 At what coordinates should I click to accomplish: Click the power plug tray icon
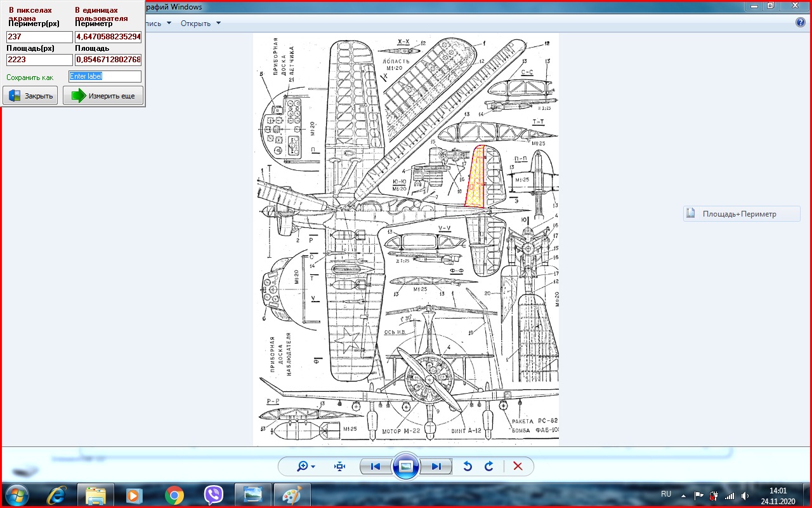point(714,495)
